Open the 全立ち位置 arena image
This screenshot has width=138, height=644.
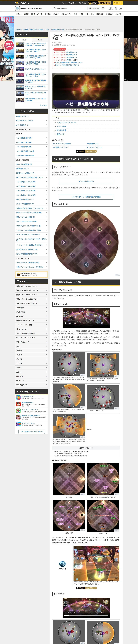tap(69, 479)
